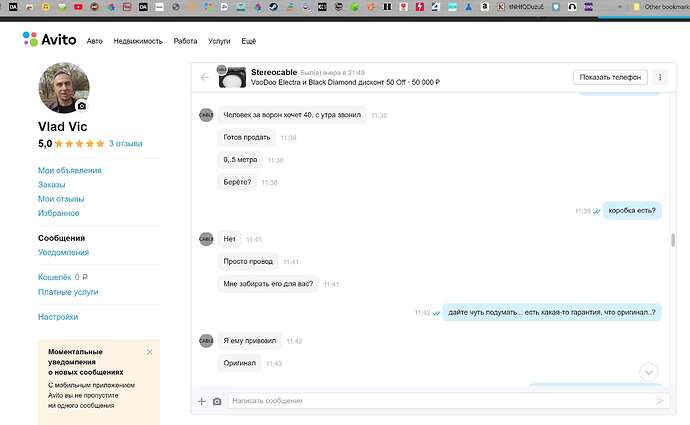Open the three-dot chat options menu
Screen dimensions: 690x425
[660, 77]
